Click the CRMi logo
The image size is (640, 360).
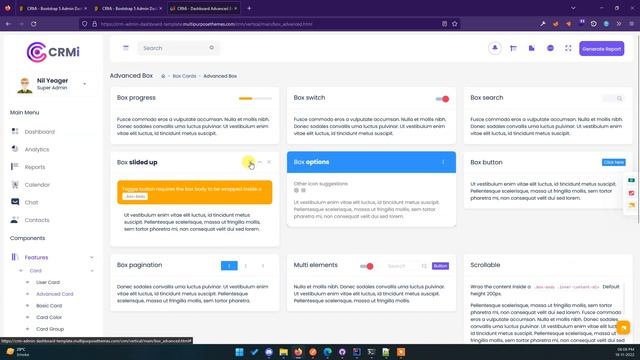pos(53,52)
